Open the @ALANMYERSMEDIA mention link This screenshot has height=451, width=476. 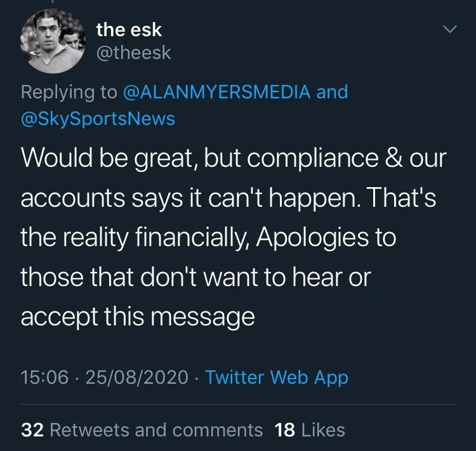coord(216,92)
